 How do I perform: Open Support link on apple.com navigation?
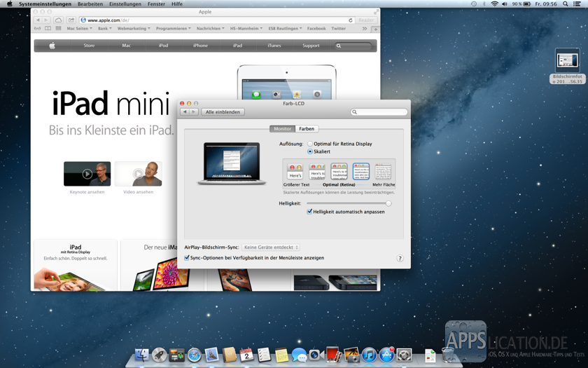click(311, 46)
